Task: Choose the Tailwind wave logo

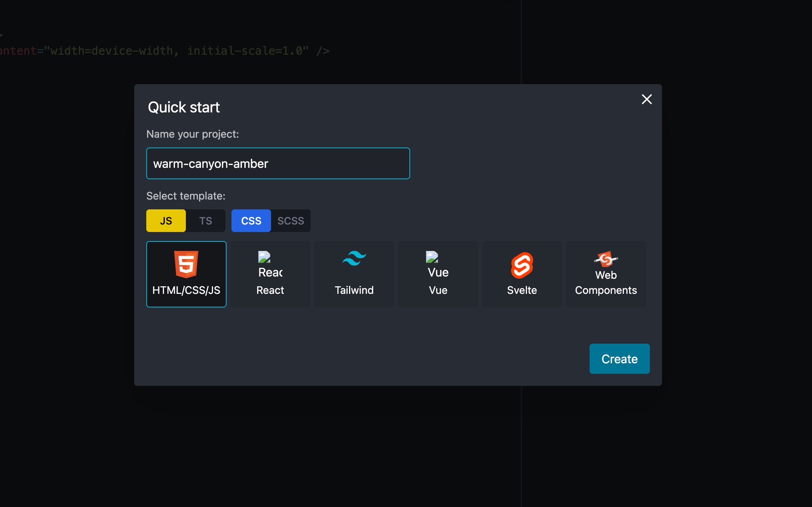Action: coord(354,258)
